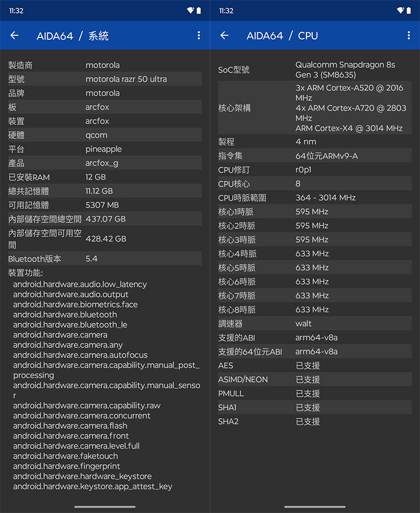The image size is (420, 513).
Task: Select the 已安裝RAM 12 GB row
Action: (104, 177)
